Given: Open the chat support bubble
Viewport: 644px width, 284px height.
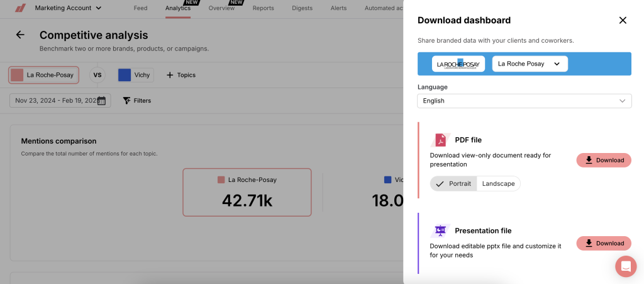Looking at the screenshot, I should tap(626, 266).
